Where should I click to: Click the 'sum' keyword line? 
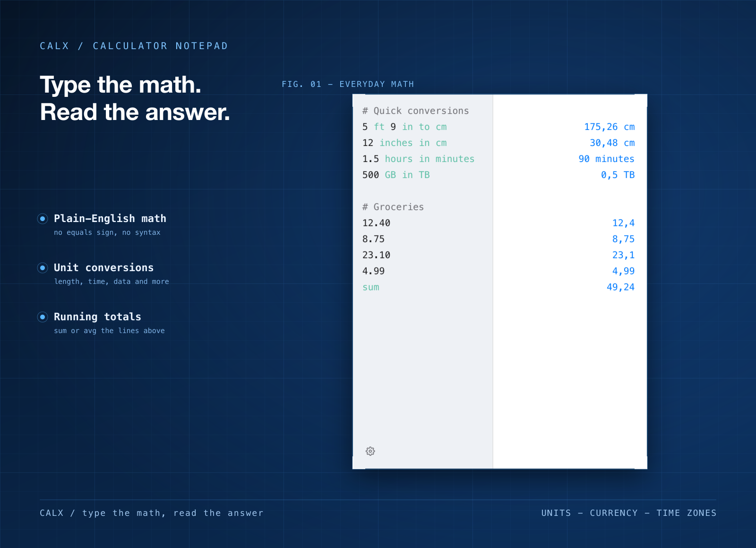click(371, 287)
